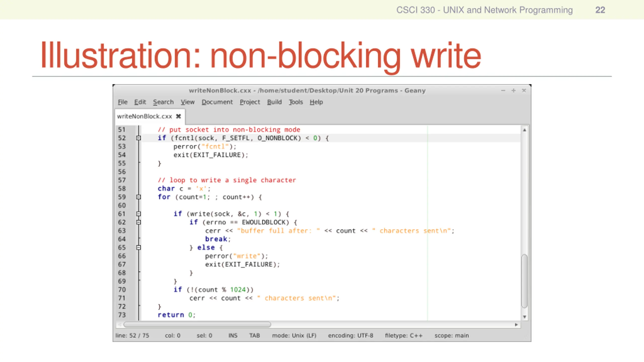Click the vertical scrollbar up arrow
Image resolution: width=644 pixels, height=362 pixels.
coord(525,130)
